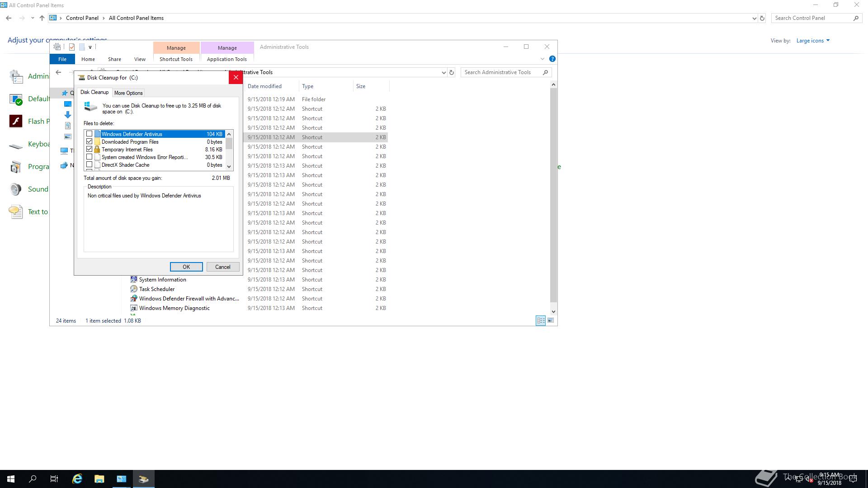
Task: Switch to large thumbnails view icon
Action: (x=551, y=320)
